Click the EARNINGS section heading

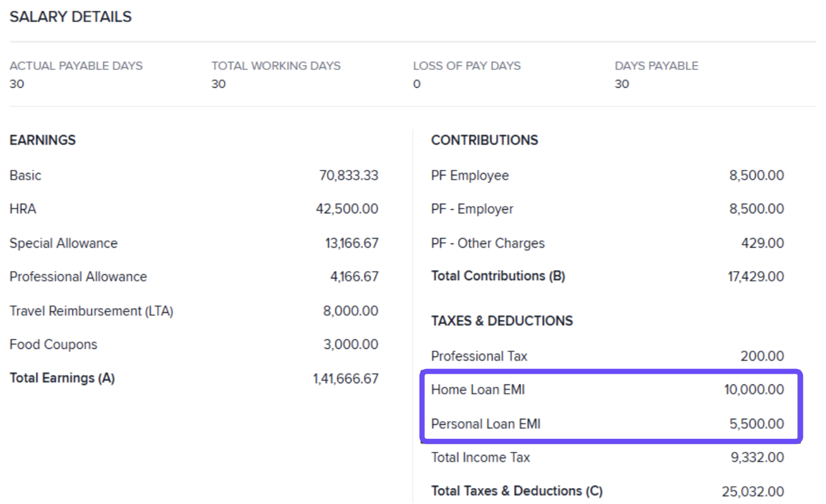tap(43, 140)
